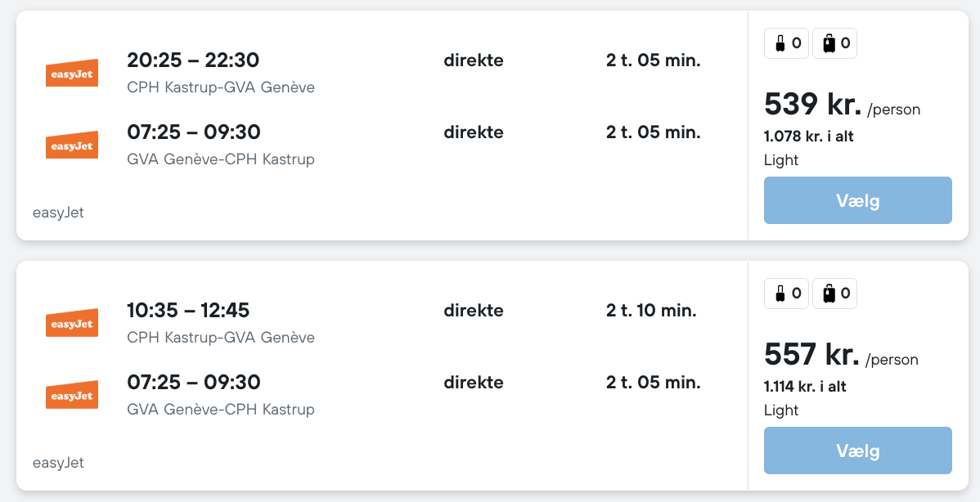Click easyJet logo on first card's return flight
This screenshot has width=980, height=502.
click(71, 145)
